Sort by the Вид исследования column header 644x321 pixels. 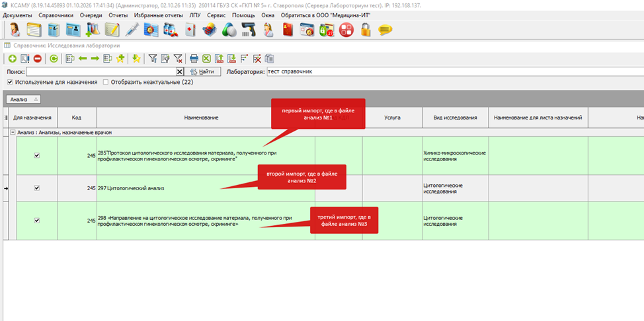(455, 118)
